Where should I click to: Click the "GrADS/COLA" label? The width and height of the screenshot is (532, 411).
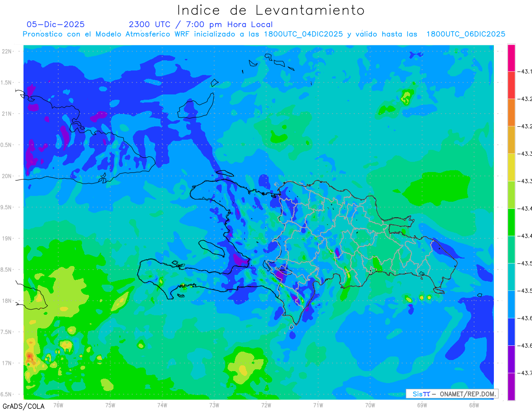(x=23, y=406)
